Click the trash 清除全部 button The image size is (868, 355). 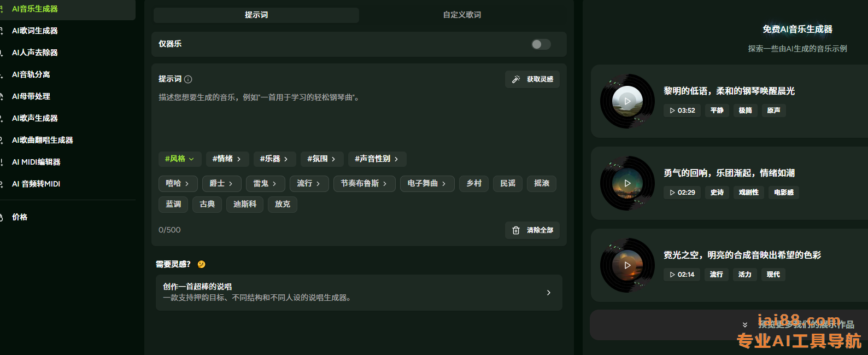[x=532, y=230]
